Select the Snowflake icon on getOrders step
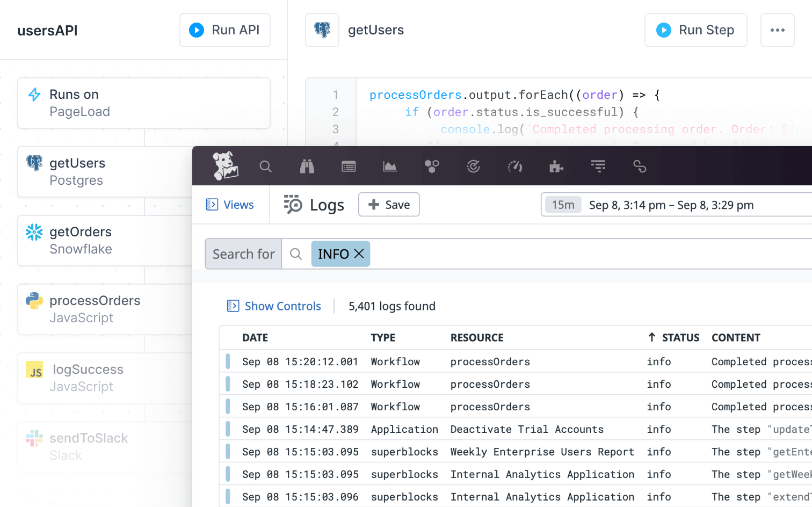The height and width of the screenshot is (507, 812). pyautogui.click(x=34, y=231)
